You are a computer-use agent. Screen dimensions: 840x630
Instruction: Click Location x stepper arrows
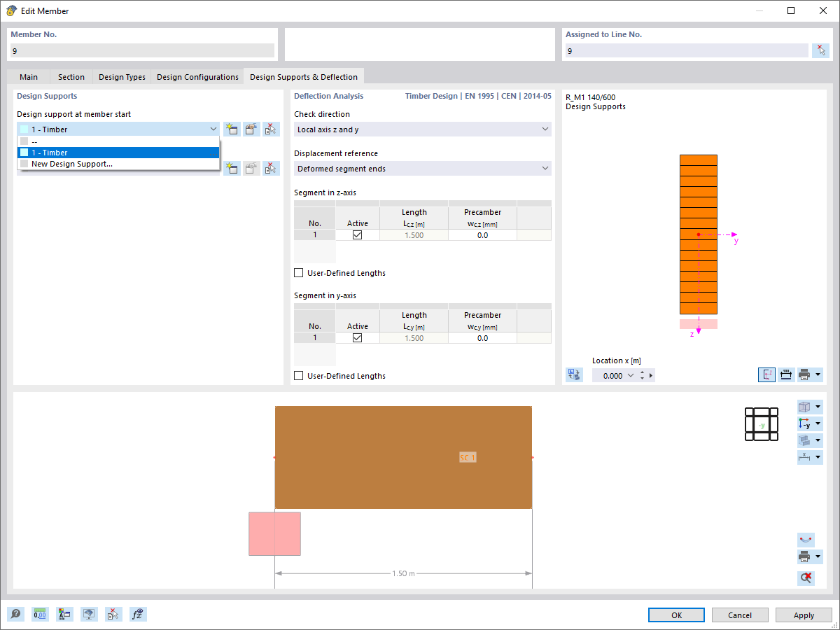click(x=643, y=375)
